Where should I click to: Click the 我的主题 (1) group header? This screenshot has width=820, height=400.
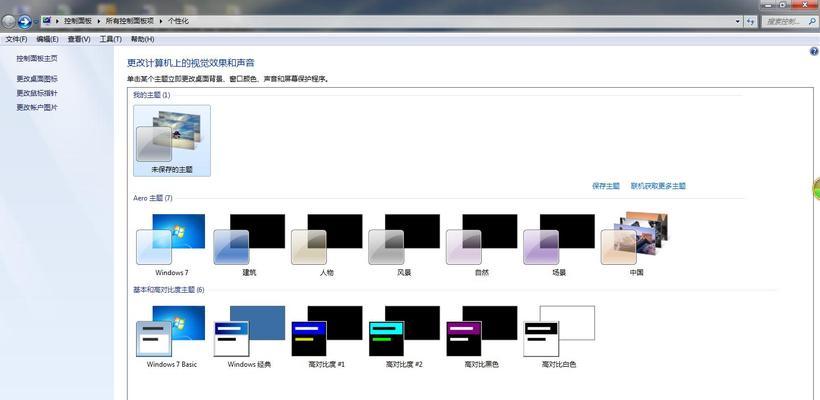click(x=152, y=95)
